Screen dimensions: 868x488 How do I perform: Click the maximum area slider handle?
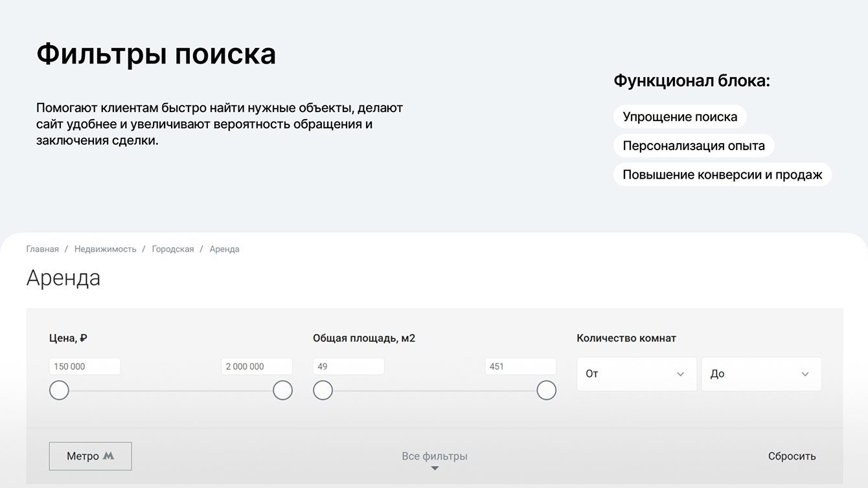[546, 390]
